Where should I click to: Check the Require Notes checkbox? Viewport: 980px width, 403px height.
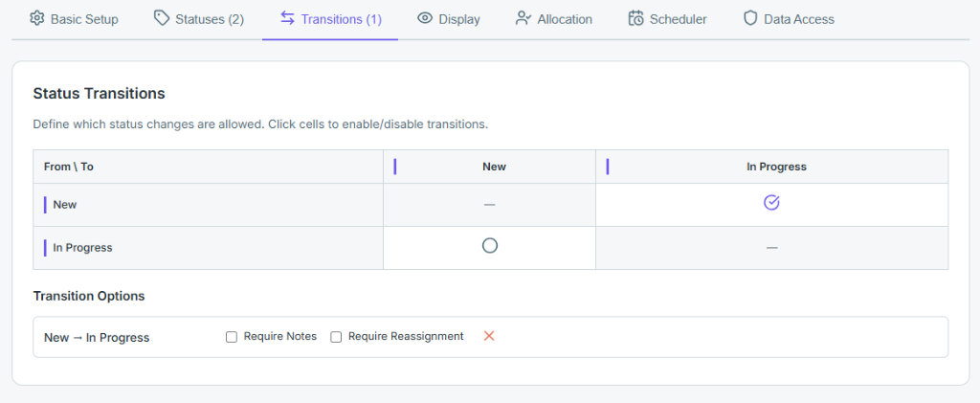(x=232, y=337)
